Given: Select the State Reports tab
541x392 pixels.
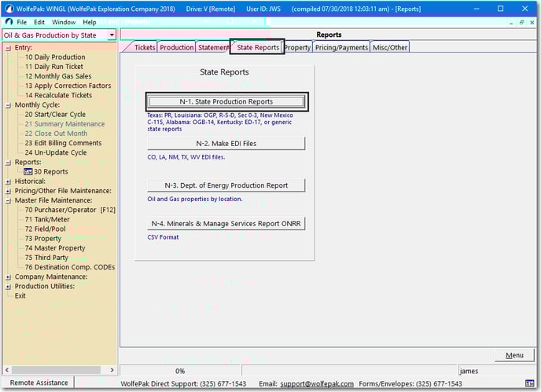Looking at the screenshot, I should (x=258, y=47).
